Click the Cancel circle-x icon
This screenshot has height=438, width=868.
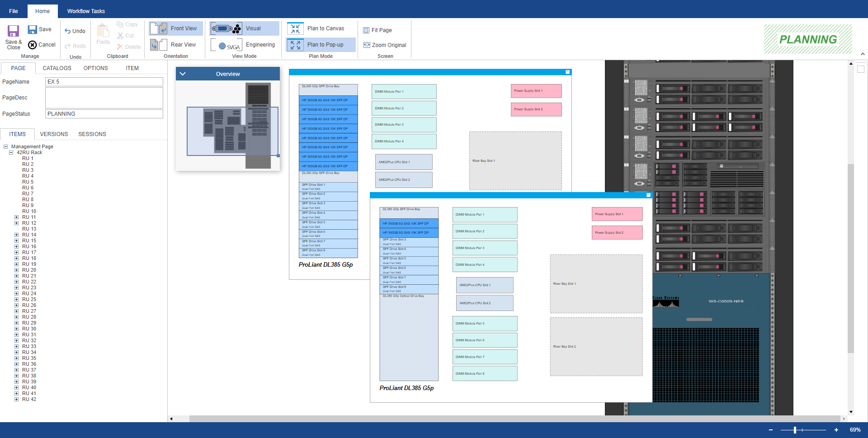tap(32, 45)
